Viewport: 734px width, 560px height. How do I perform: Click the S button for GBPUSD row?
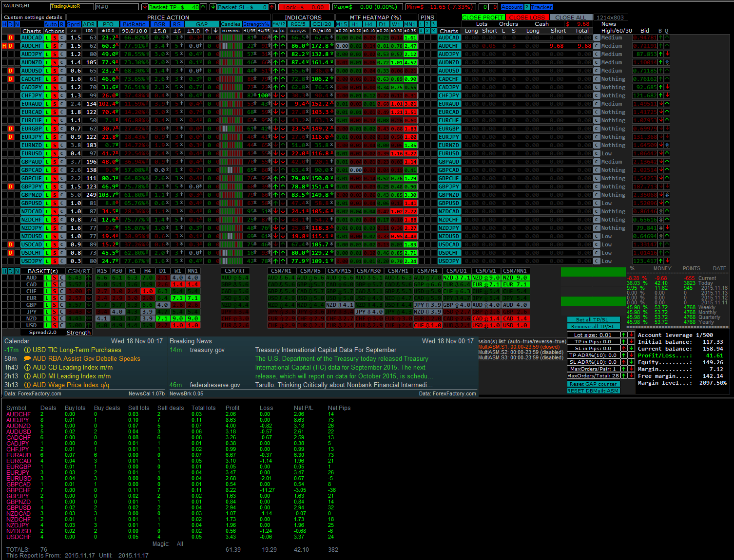pos(55,203)
